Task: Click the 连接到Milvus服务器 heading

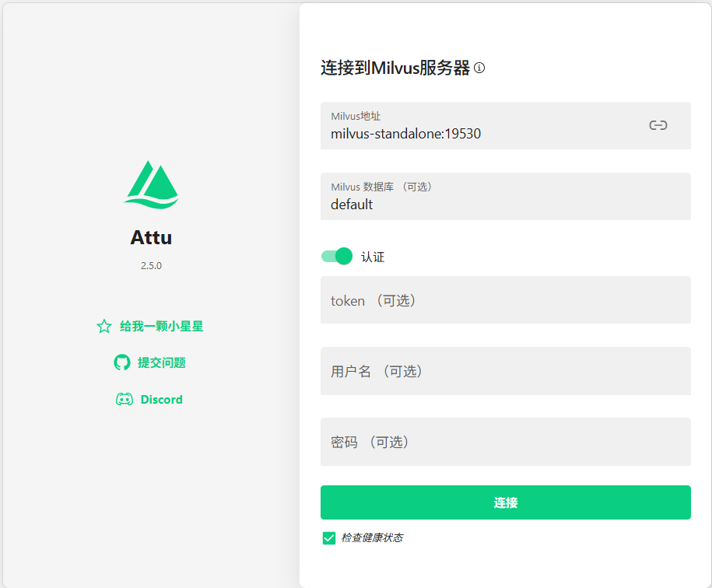Action: tap(395, 68)
